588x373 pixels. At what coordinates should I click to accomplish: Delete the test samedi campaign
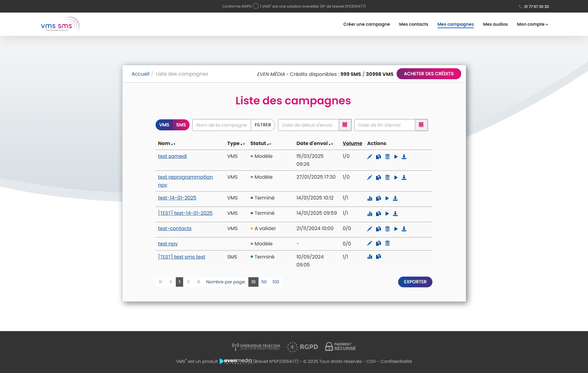click(387, 157)
